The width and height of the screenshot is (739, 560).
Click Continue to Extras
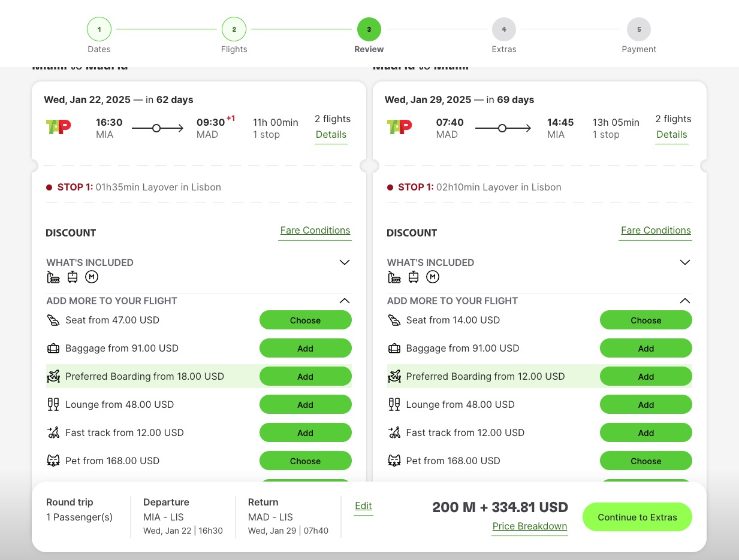point(637,516)
